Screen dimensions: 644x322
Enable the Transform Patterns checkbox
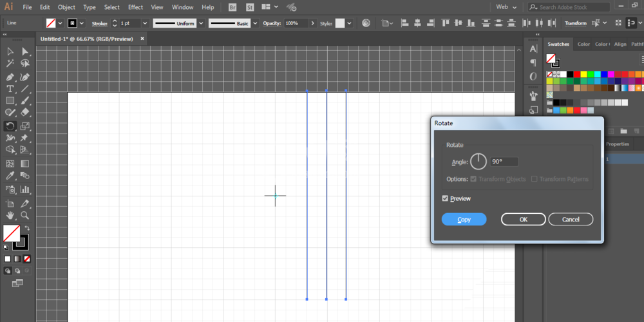[x=535, y=179]
